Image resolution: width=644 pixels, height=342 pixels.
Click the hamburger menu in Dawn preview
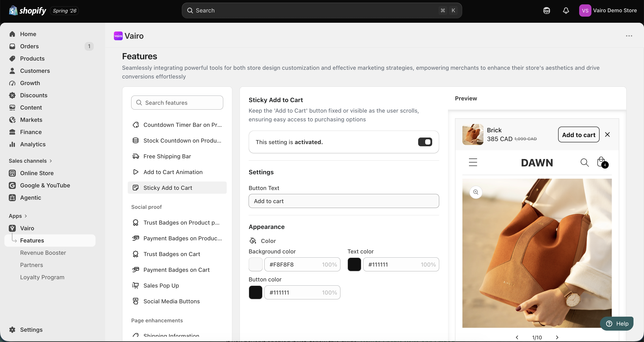click(x=473, y=162)
